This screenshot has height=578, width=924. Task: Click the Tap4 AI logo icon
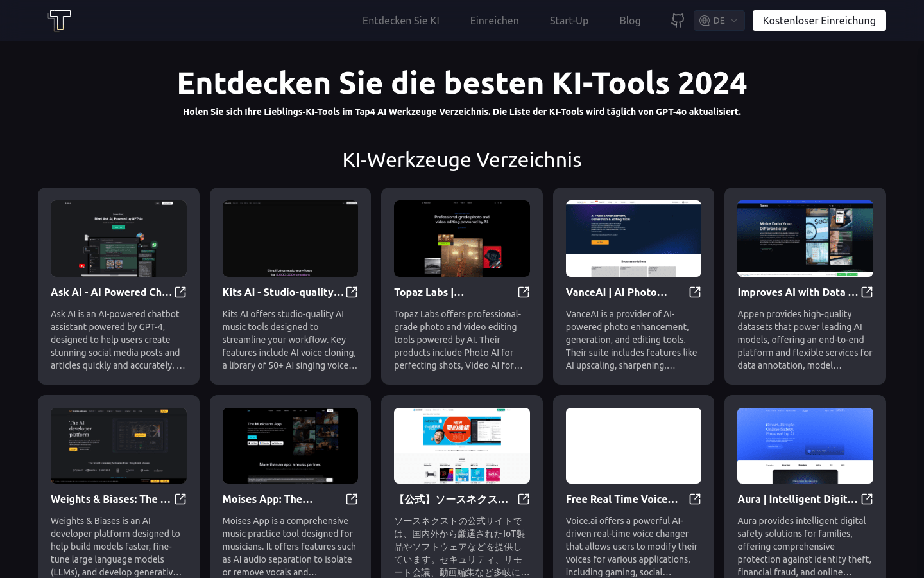pos(59,21)
